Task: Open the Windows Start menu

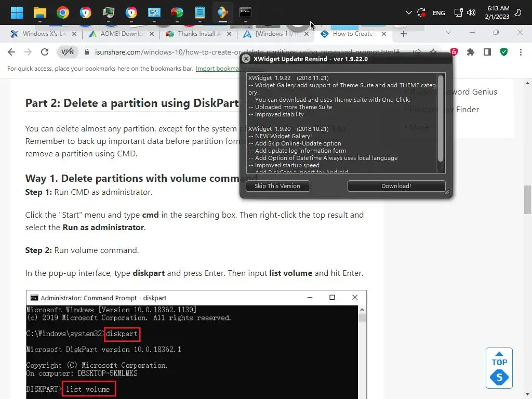Action: 17,12
